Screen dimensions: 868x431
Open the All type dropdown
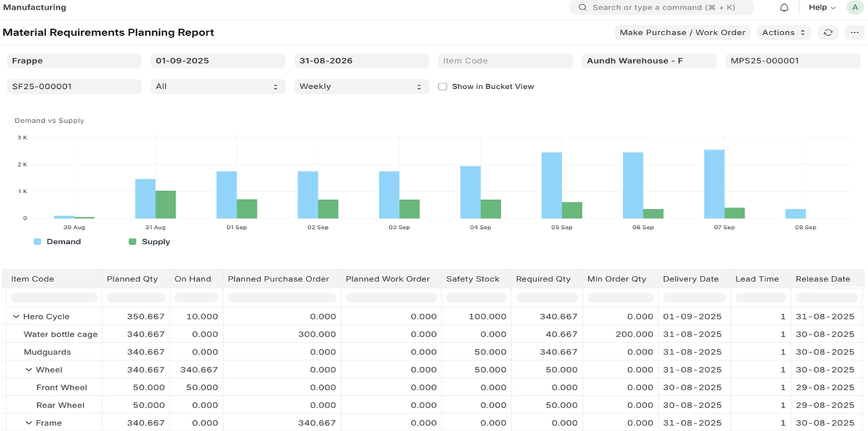coord(218,87)
